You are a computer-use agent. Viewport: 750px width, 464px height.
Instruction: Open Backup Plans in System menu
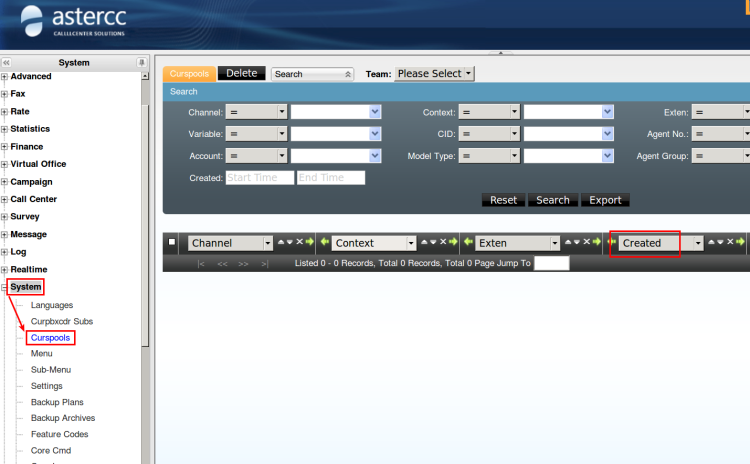pyautogui.click(x=59, y=402)
